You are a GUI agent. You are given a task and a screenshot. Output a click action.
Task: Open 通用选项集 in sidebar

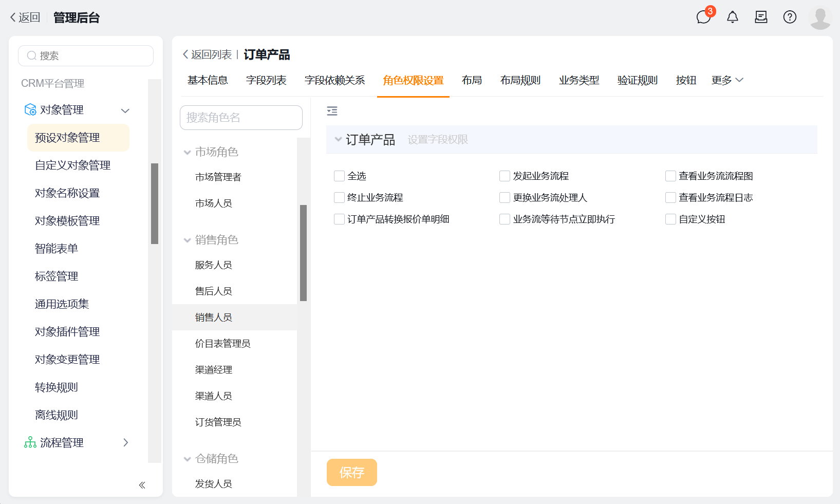point(62,304)
